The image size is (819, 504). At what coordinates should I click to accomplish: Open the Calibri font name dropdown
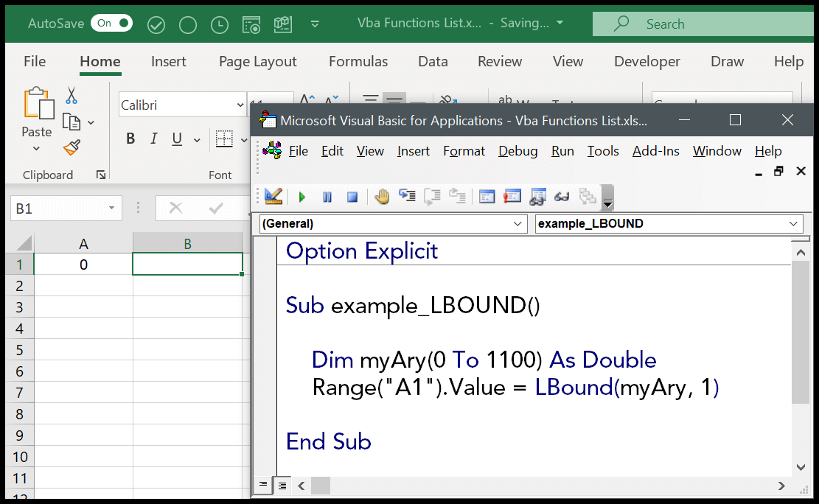coord(240,105)
